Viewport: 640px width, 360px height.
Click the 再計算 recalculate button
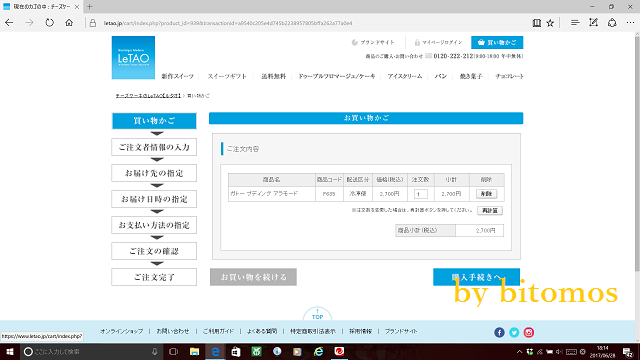pyautogui.click(x=490, y=211)
